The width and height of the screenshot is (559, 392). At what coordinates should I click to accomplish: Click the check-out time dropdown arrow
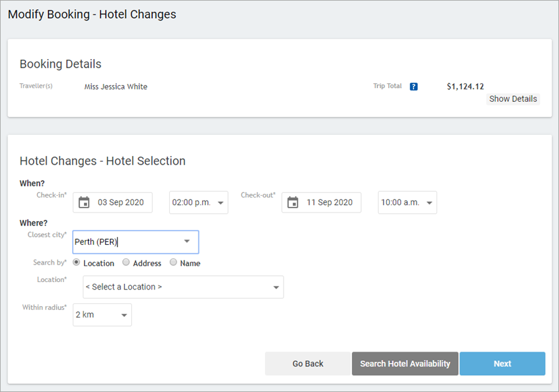[x=430, y=202]
